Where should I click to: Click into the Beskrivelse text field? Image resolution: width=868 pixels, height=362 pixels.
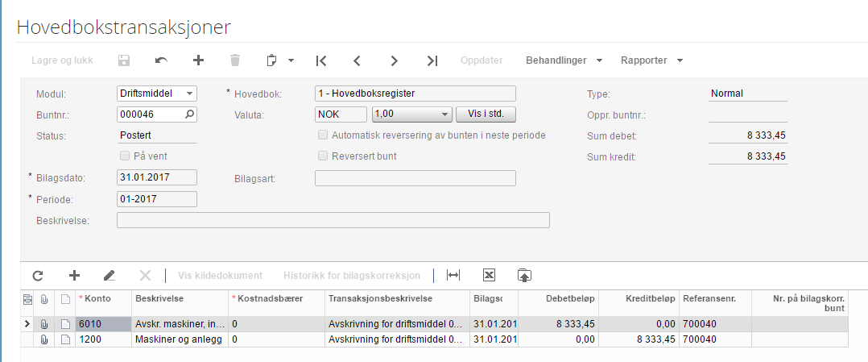click(333, 220)
